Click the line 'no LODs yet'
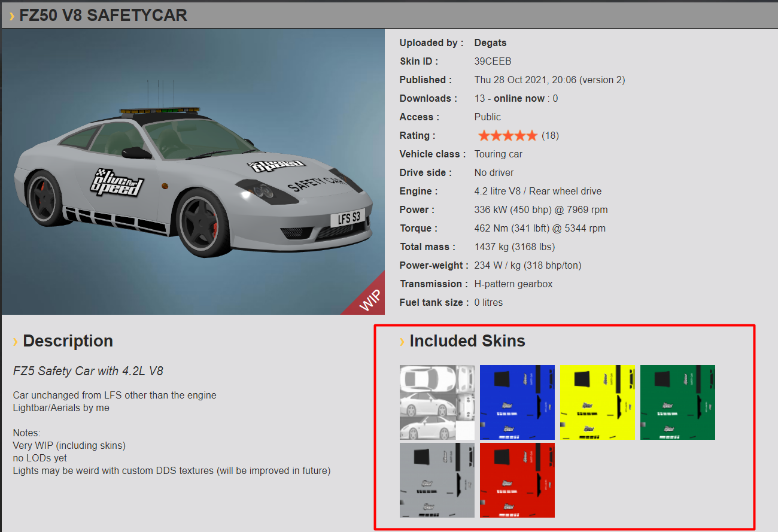778x532 pixels. coord(40,458)
